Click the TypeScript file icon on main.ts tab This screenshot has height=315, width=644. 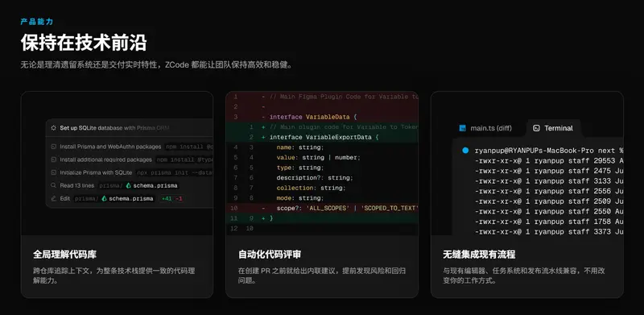pyautogui.click(x=462, y=128)
